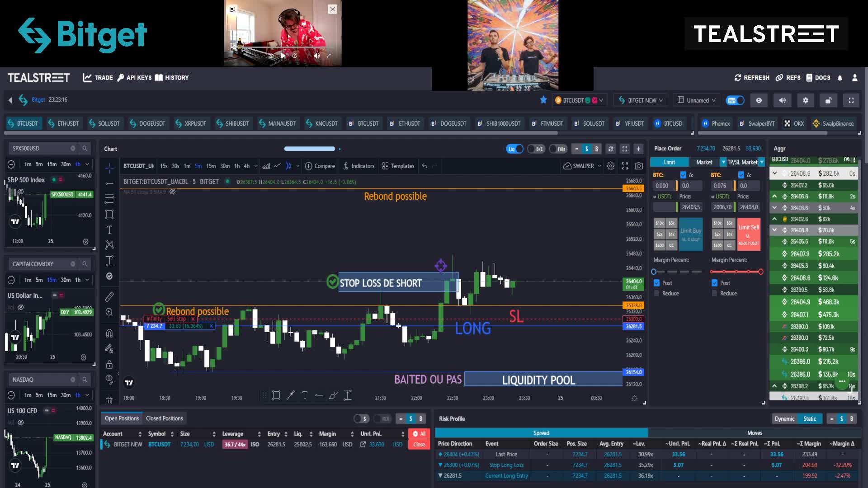Image resolution: width=868 pixels, height=488 pixels.
Task: Click the REFRESH button
Action: pyautogui.click(x=752, y=78)
